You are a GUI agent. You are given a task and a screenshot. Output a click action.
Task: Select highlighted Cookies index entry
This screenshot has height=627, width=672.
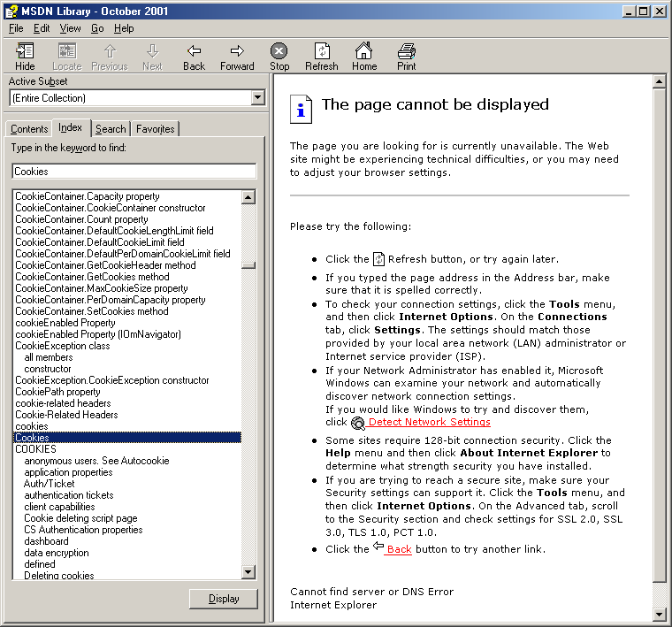[x=127, y=438]
